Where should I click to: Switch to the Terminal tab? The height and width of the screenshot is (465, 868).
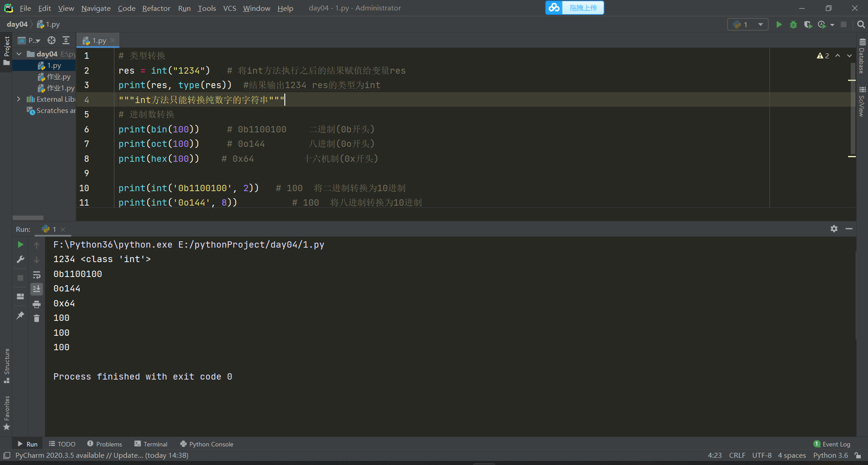click(x=151, y=444)
